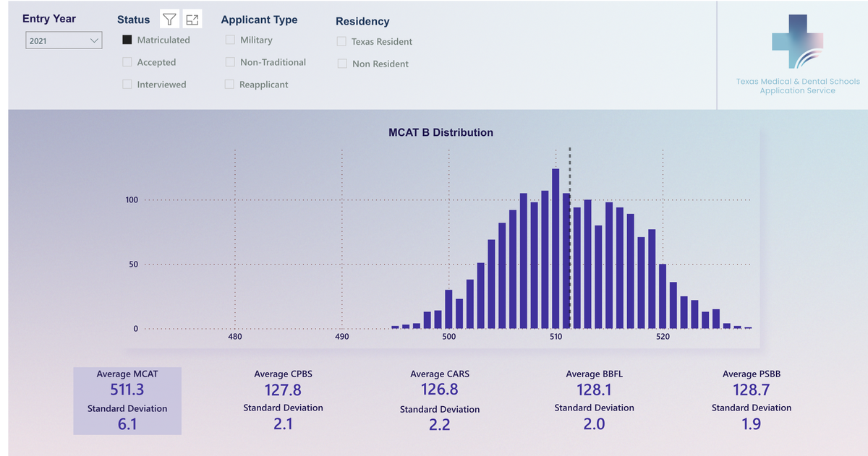Click the Average BBFL 128.1 card
This screenshot has width=868, height=456.
(594, 401)
